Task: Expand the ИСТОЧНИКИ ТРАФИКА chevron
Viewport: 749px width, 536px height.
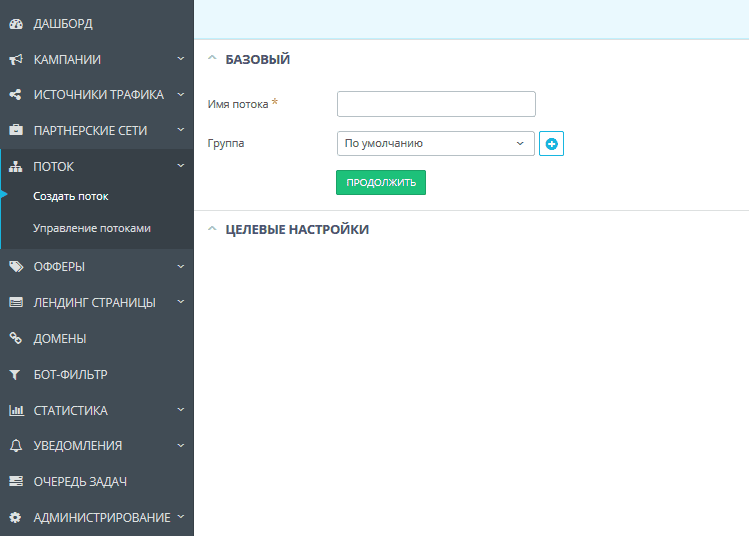Action: click(181, 95)
